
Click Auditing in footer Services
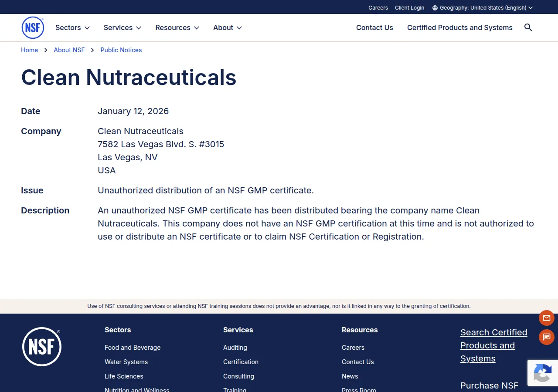pyautogui.click(x=235, y=348)
